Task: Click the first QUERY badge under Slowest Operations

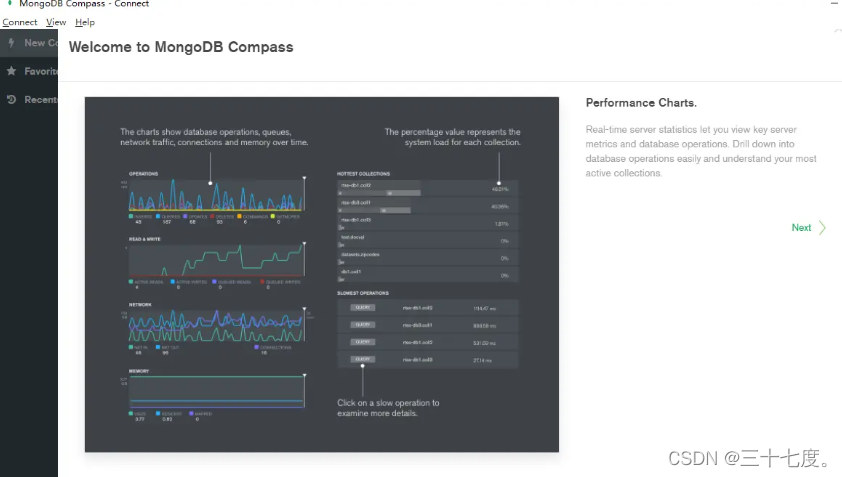Action: pyautogui.click(x=362, y=307)
